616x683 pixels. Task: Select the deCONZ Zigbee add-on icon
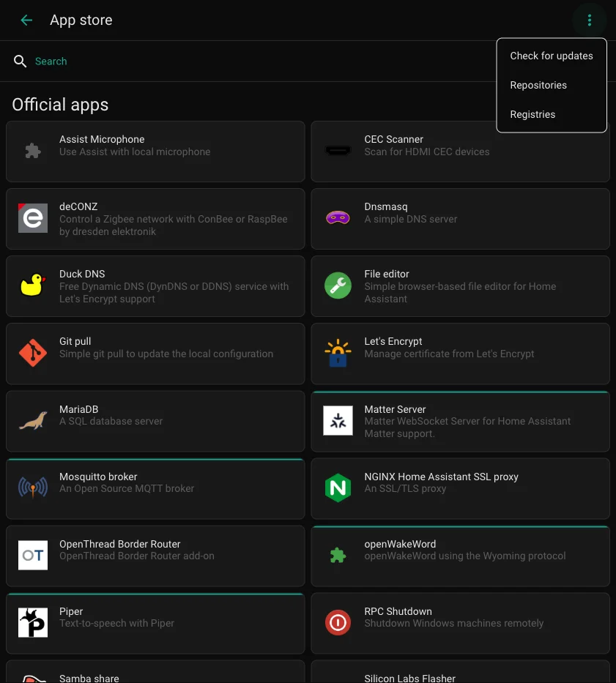[32, 218]
